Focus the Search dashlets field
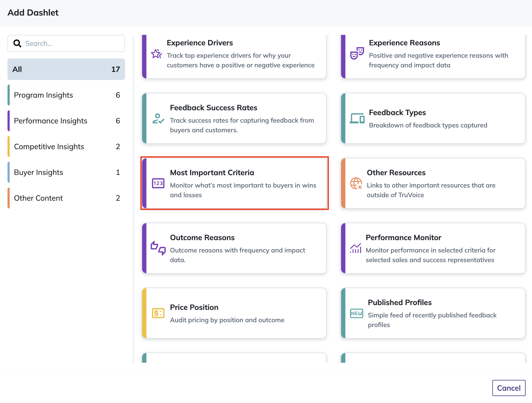532x403 pixels. [66, 43]
